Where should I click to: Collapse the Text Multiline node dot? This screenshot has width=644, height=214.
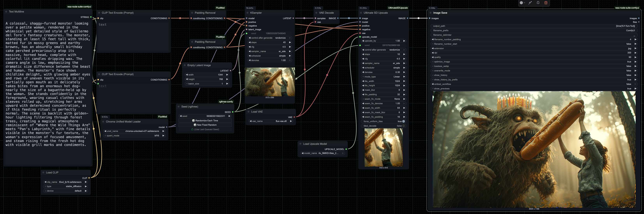(6, 12)
